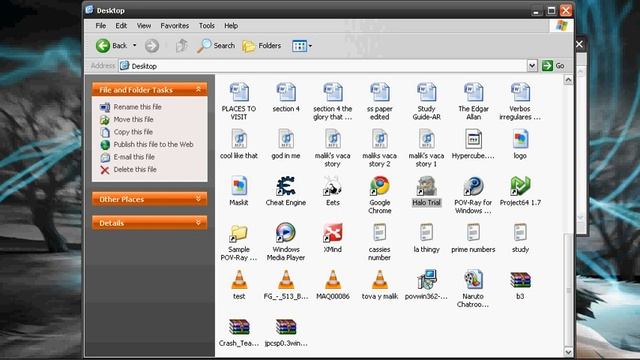Select the section 4 Word document

tap(286, 92)
